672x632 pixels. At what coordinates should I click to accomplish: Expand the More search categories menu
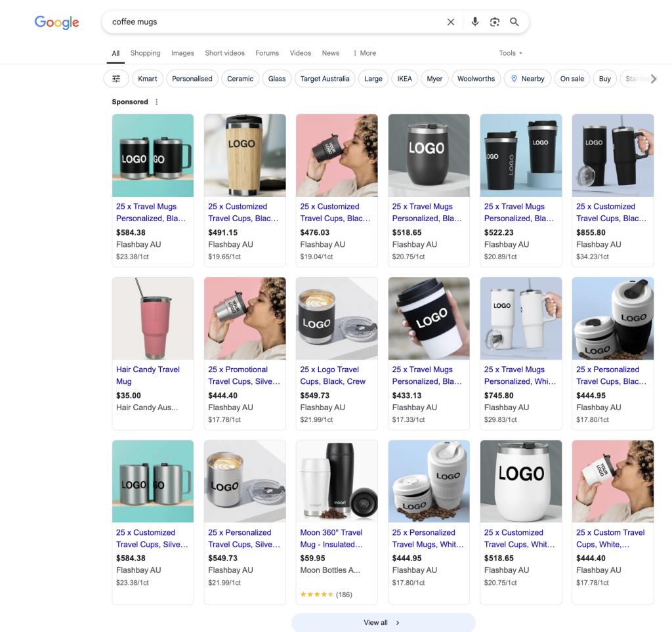click(364, 53)
